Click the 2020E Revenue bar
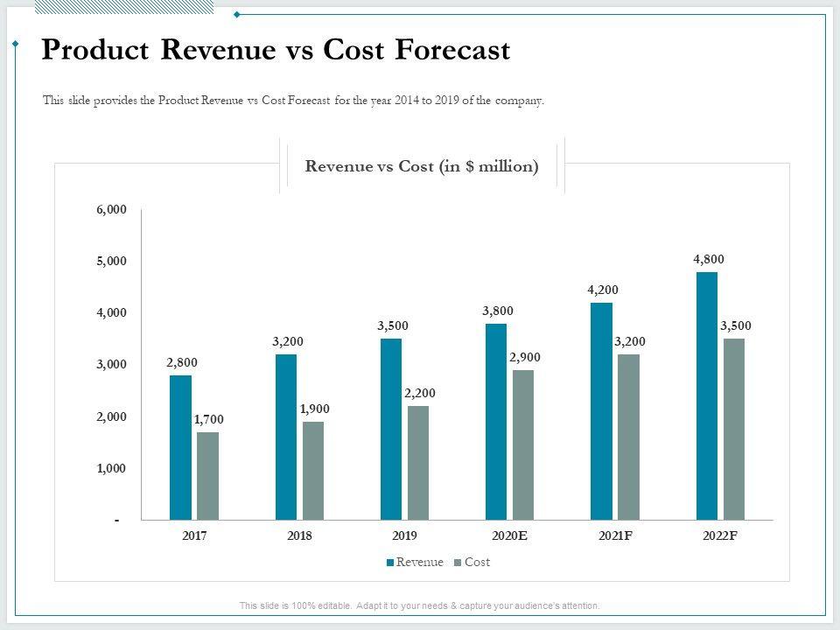 coord(496,422)
